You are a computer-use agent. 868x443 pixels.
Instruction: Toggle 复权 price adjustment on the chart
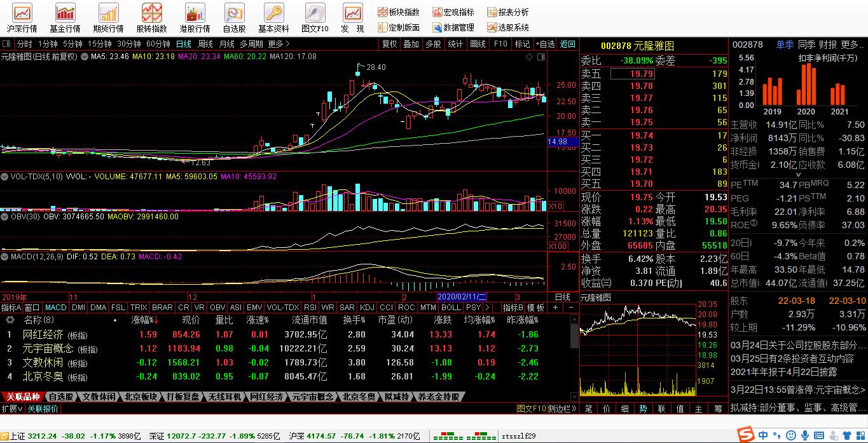pos(389,44)
